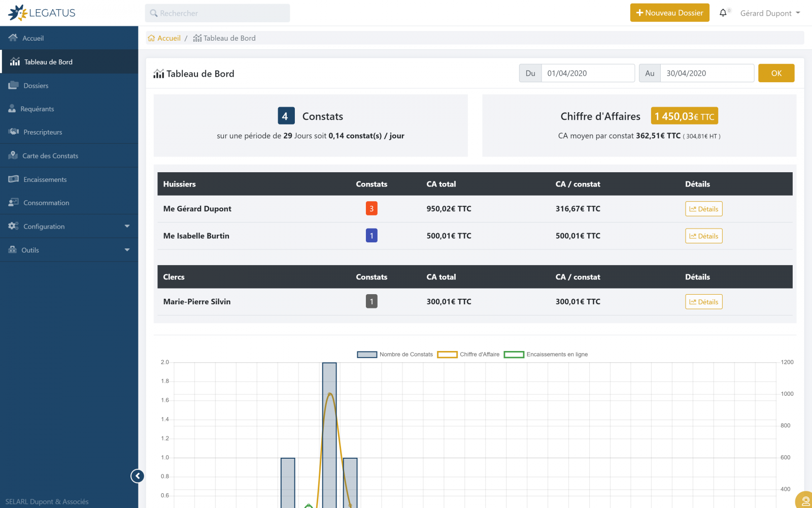Click the OK date filter button
Image resolution: width=812 pixels, height=508 pixels.
(x=776, y=73)
